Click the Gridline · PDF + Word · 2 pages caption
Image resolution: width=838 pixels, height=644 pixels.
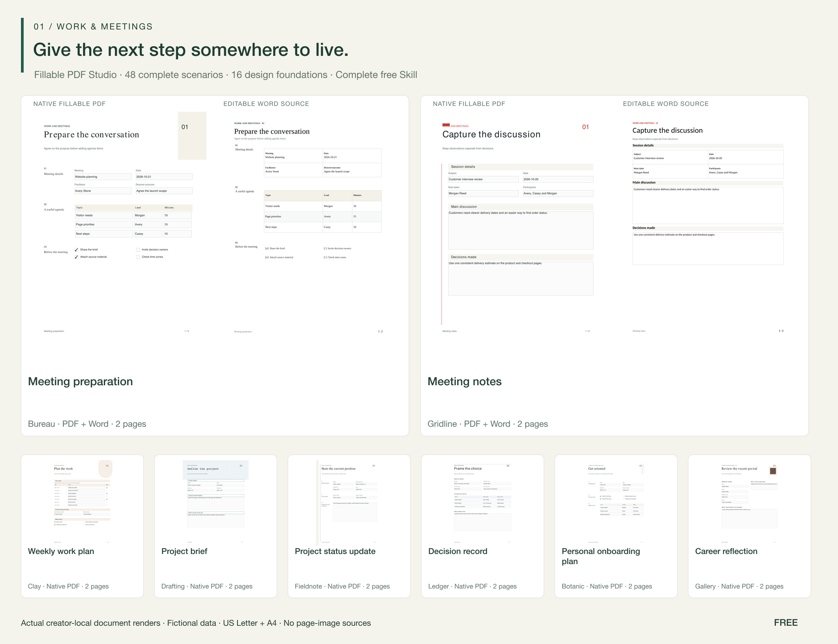[x=488, y=424]
